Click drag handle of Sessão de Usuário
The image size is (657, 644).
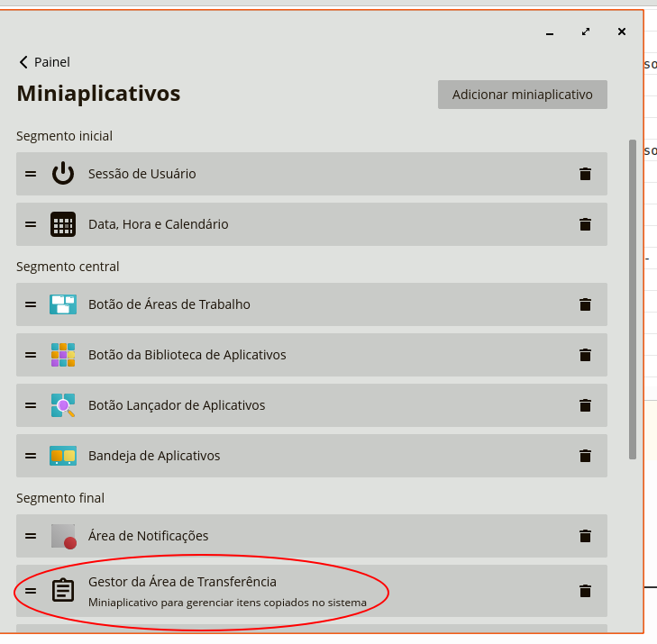pos(31,174)
